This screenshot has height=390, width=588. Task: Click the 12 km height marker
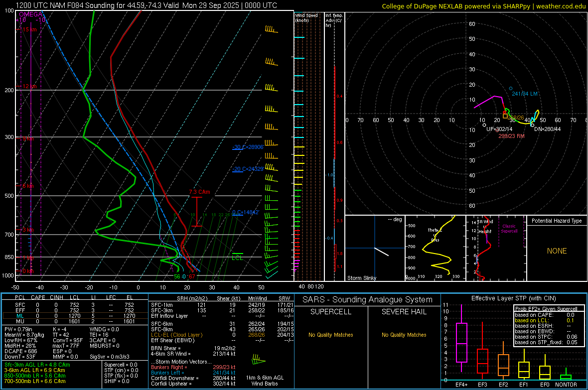click(x=30, y=86)
